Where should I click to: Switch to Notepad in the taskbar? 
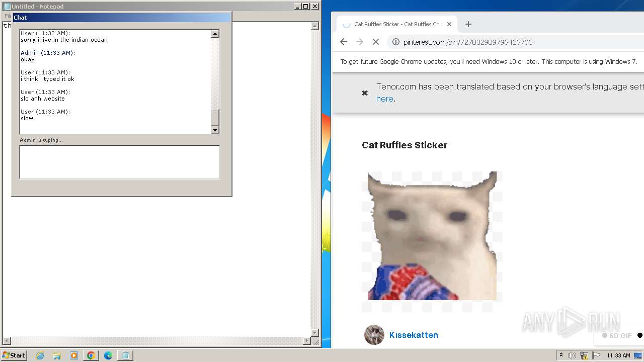[125, 355]
